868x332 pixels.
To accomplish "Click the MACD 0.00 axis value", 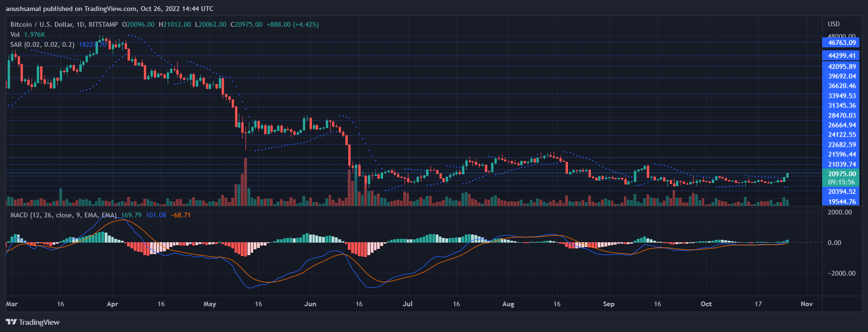I will click(x=834, y=243).
